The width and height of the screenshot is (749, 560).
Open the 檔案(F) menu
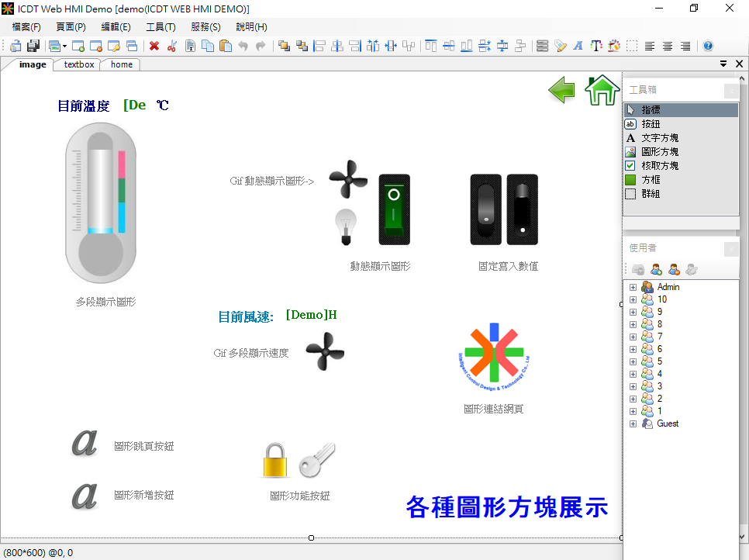pyautogui.click(x=26, y=26)
